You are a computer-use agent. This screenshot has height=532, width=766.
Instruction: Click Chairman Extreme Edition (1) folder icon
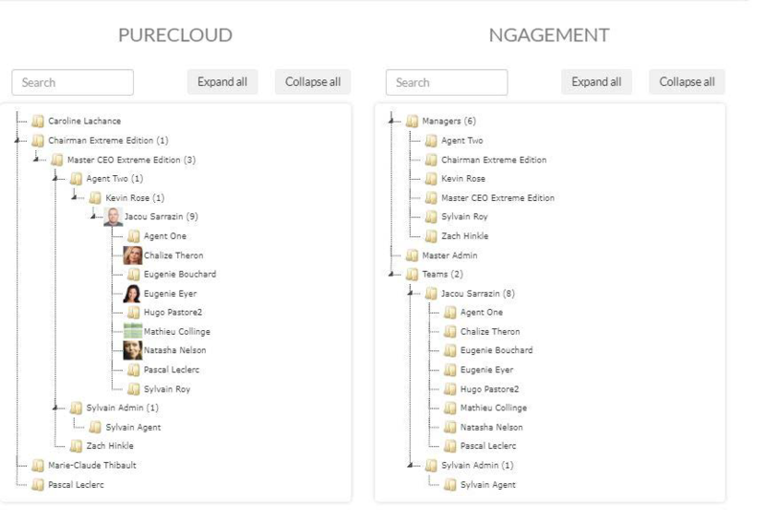37,141
